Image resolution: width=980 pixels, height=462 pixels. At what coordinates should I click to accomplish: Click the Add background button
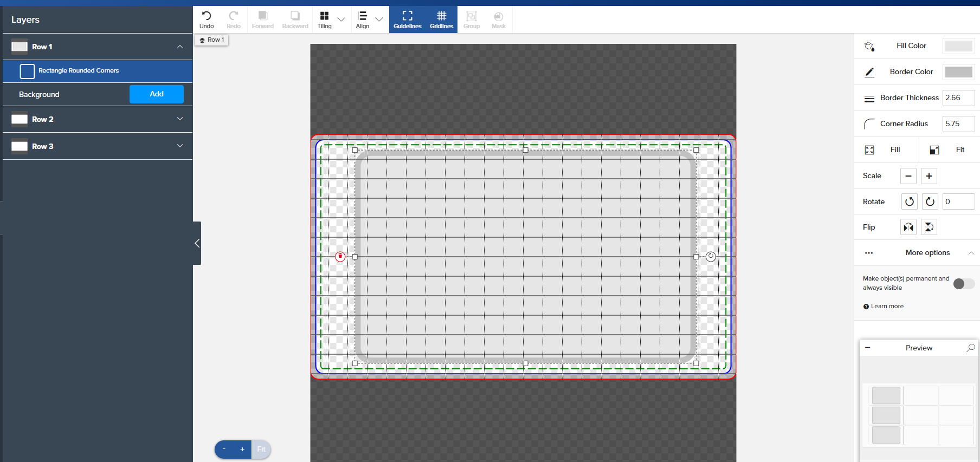tap(157, 94)
